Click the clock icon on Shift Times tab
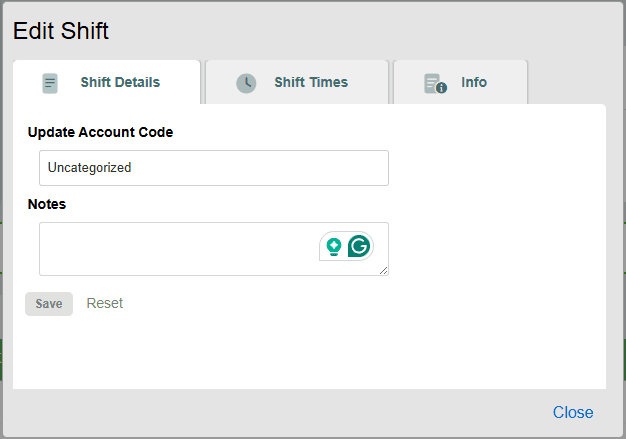626x439 pixels. tap(246, 83)
